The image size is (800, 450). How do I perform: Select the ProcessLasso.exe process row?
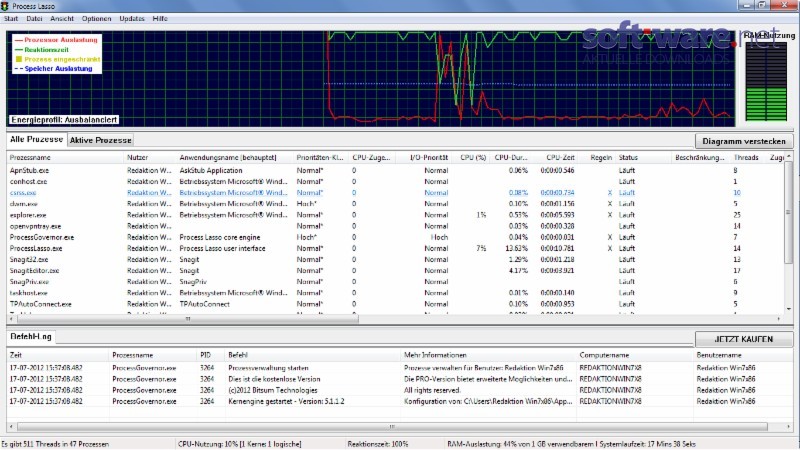(395, 248)
